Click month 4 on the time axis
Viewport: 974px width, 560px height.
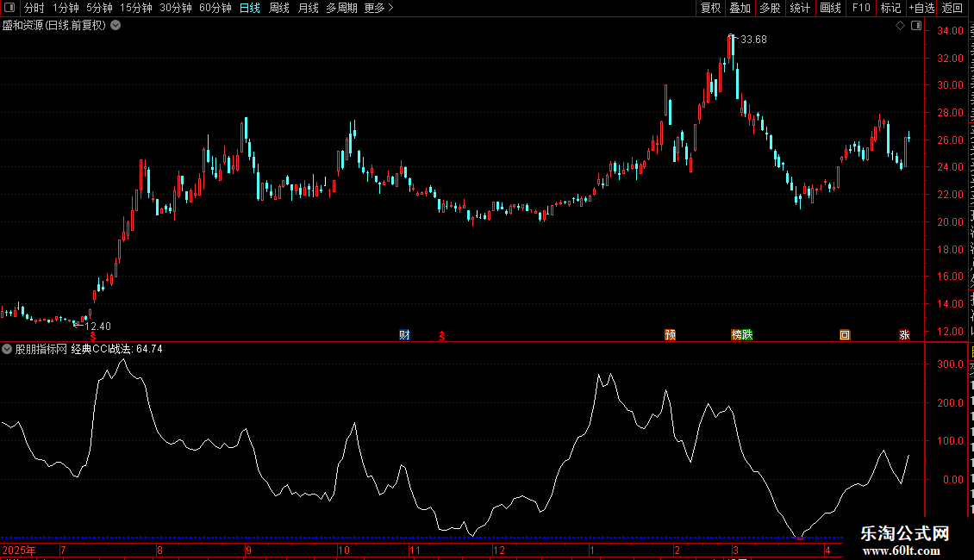(828, 550)
